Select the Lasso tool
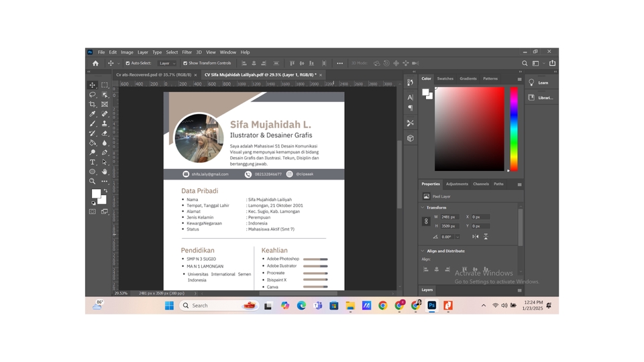The width and height of the screenshot is (644, 362). (93, 95)
